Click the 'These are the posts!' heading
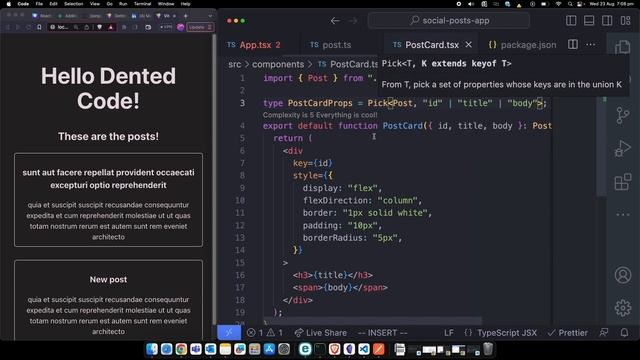The width and height of the screenshot is (640, 360). click(x=108, y=136)
